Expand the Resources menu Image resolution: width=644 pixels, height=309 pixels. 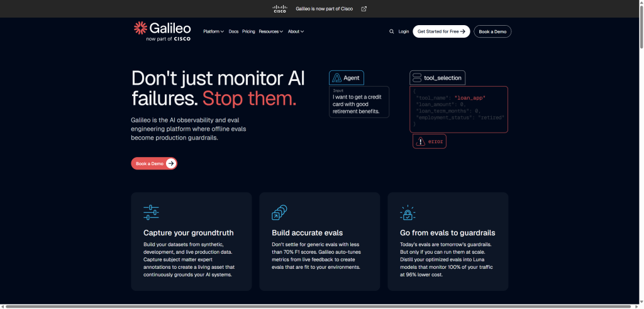(x=270, y=31)
